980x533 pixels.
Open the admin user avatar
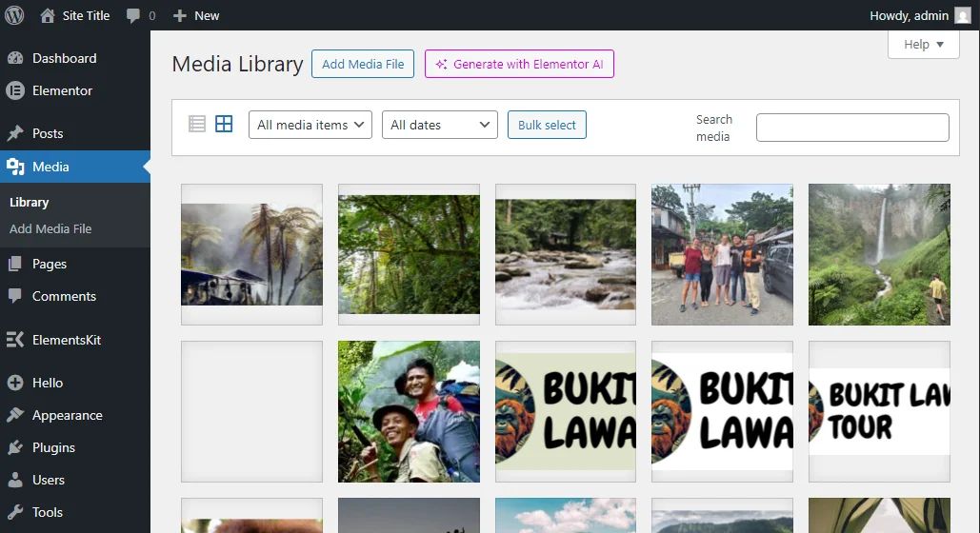pyautogui.click(x=963, y=15)
